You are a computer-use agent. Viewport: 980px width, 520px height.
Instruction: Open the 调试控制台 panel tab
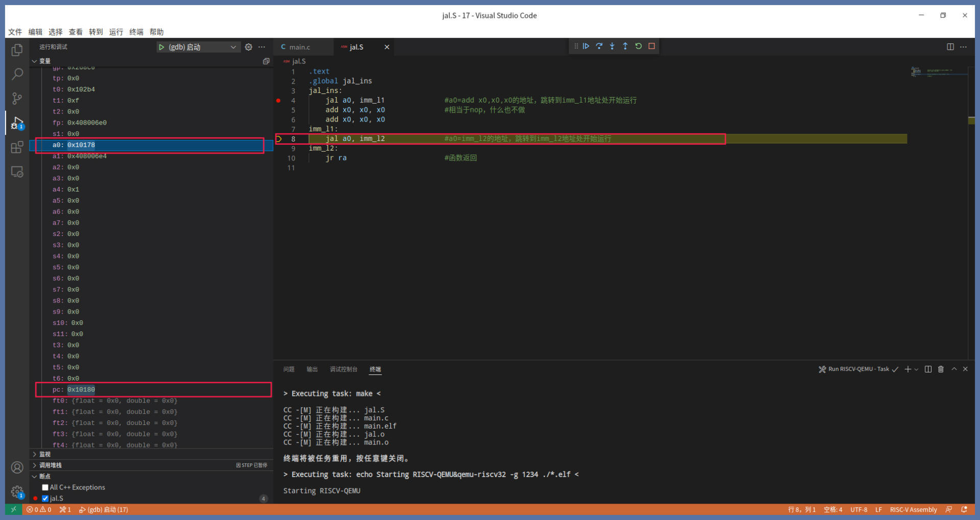[343, 369]
